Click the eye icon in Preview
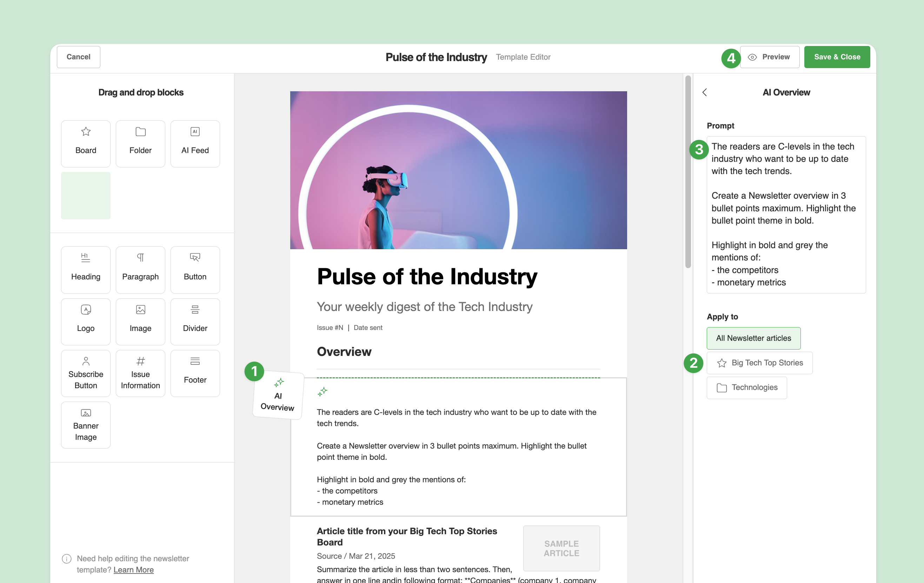The width and height of the screenshot is (924, 583). pos(752,57)
